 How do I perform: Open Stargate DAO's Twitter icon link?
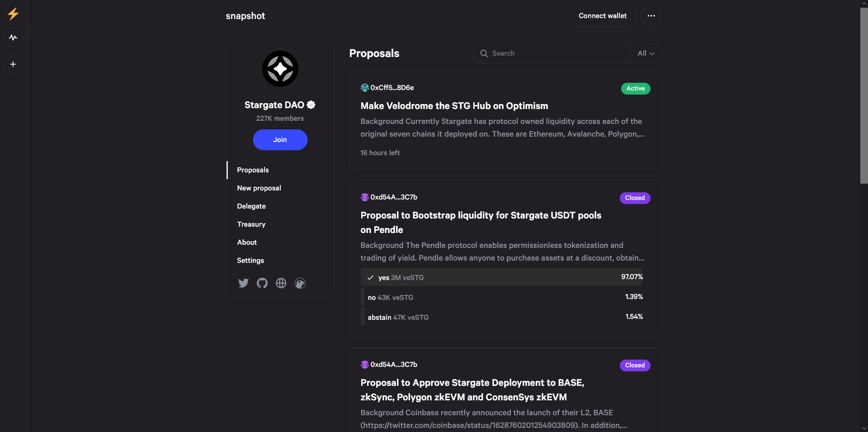coord(243,283)
